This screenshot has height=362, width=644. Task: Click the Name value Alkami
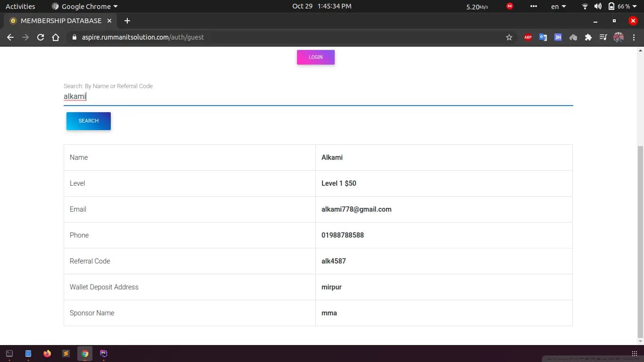(x=332, y=157)
